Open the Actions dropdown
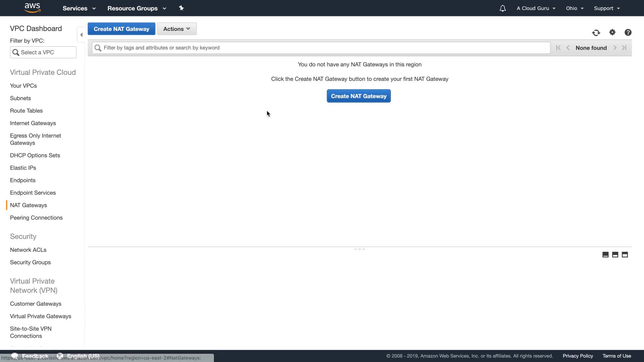Viewport: 644px width, 362px height. (177, 29)
